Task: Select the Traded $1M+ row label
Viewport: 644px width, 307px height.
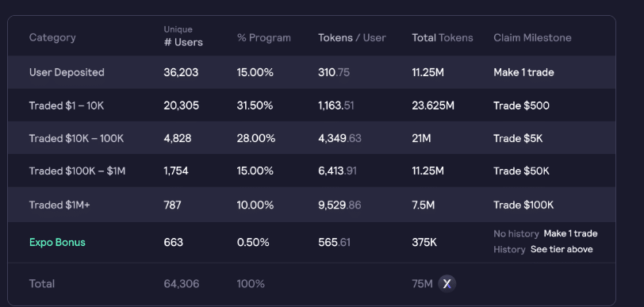Action: (x=59, y=205)
